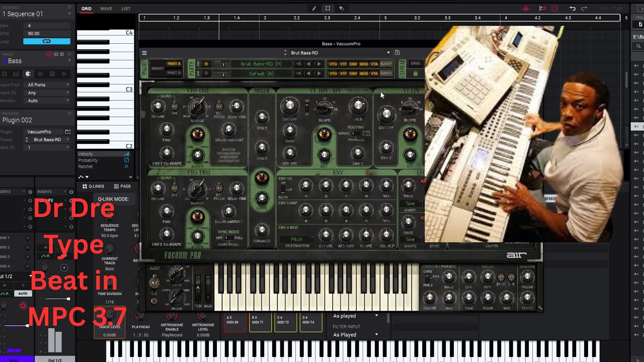Click the redo arrow icon
644x362 pixels.
[584, 8]
